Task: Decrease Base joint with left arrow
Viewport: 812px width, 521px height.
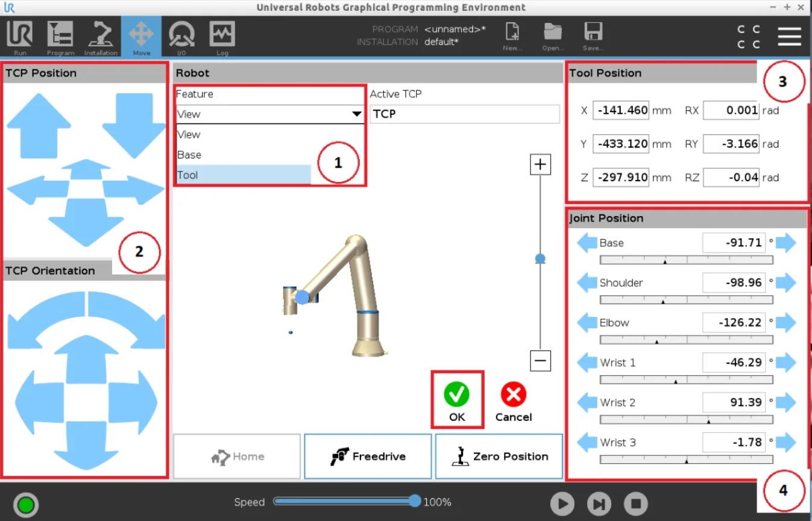Action: click(587, 243)
